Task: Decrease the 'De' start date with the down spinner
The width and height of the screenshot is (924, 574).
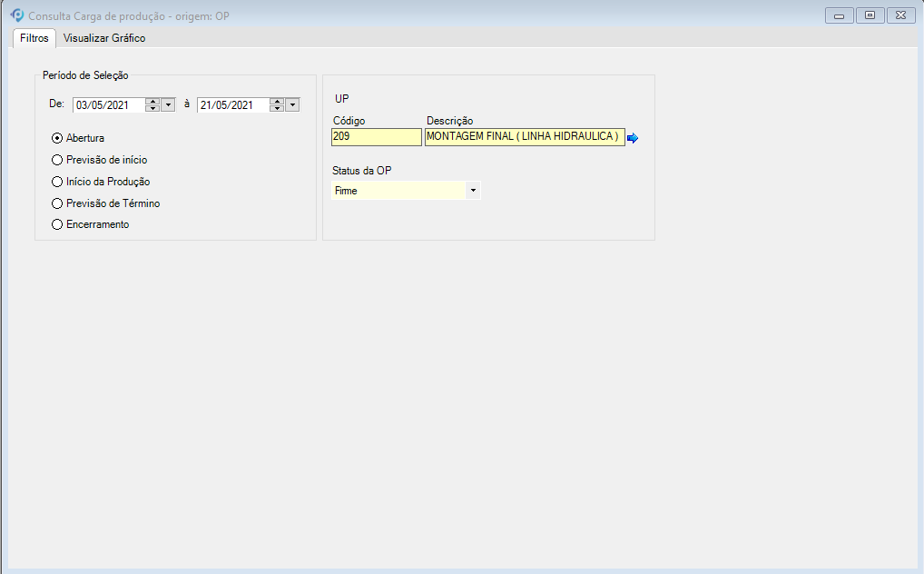Action: coord(152,108)
